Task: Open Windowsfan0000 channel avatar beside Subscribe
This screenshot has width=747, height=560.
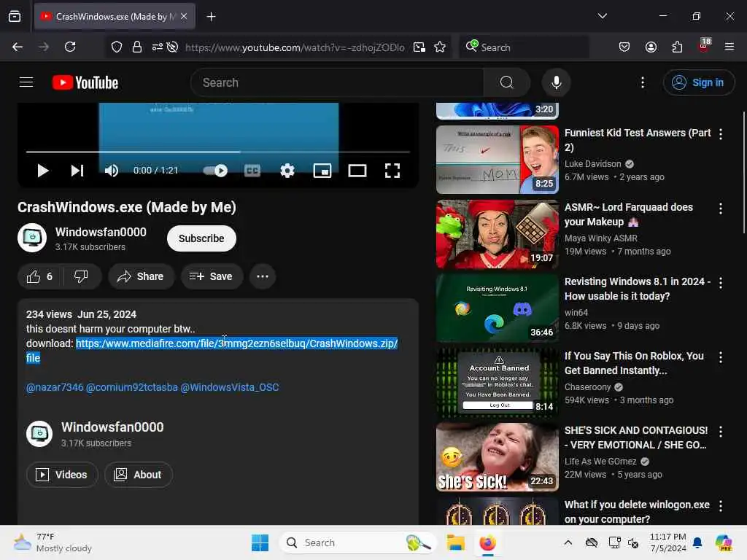Action: click(32, 238)
